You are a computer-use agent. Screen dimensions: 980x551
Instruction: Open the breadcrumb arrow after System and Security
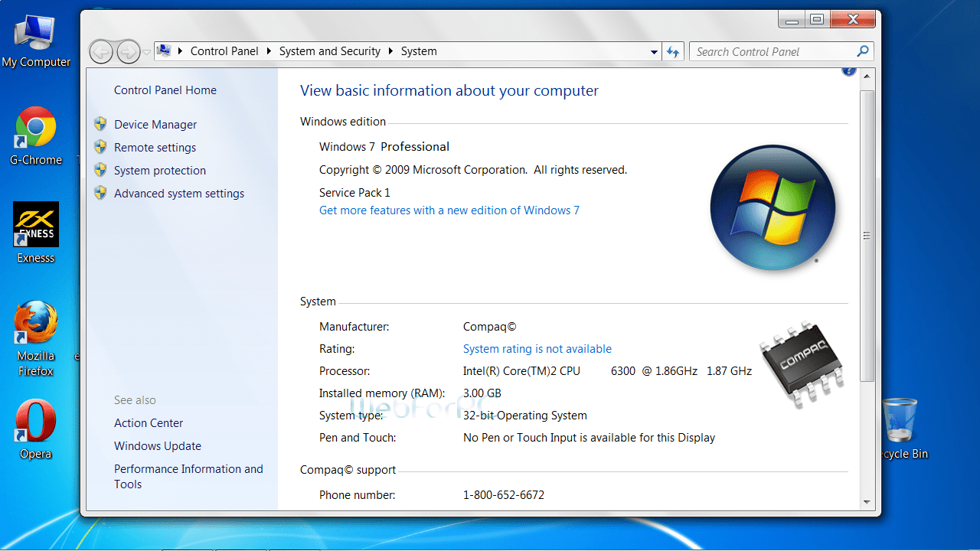coord(390,51)
